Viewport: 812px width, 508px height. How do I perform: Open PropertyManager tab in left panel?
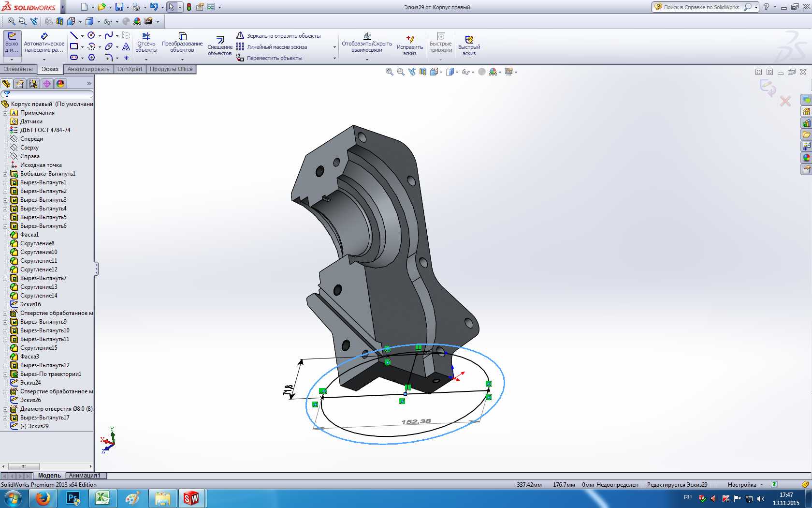[x=20, y=84]
